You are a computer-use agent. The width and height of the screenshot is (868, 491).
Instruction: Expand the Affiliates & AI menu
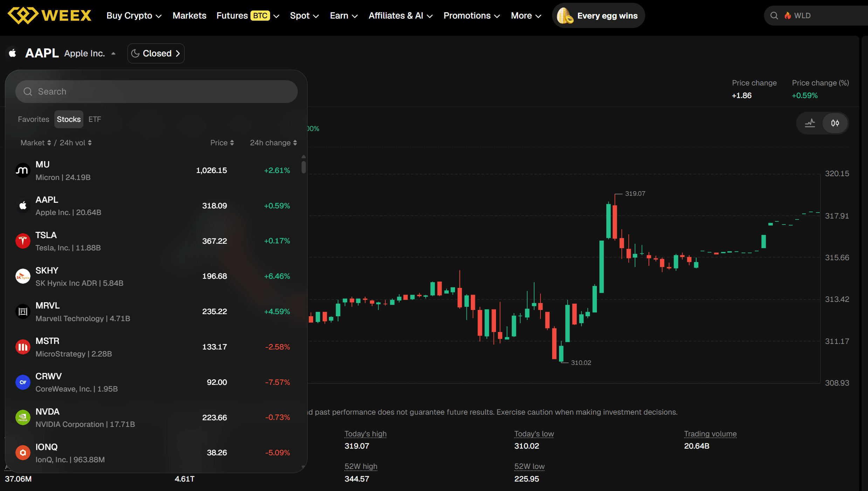(x=401, y=16)
